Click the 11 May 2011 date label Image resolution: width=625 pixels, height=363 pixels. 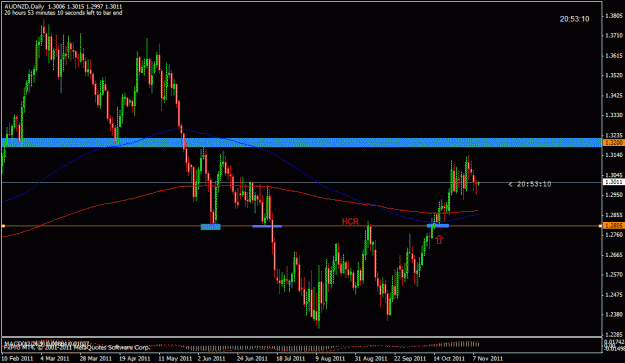click(174, 358)
